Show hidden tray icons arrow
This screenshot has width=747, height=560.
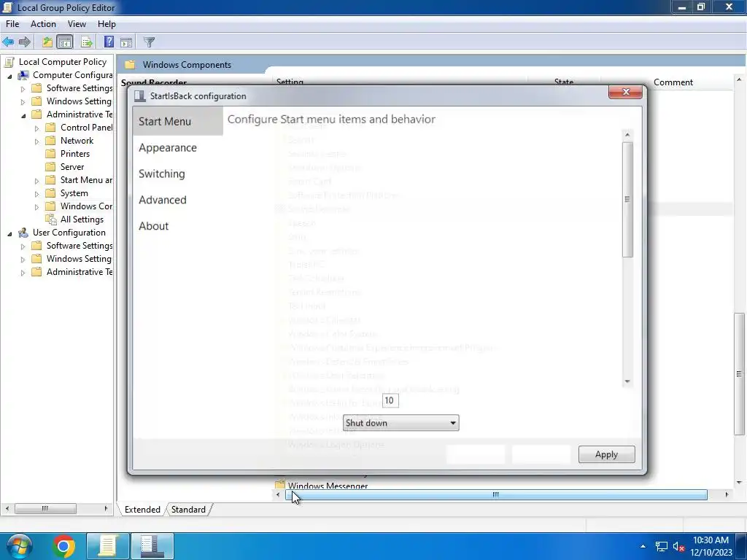click(x=643, y=546)
